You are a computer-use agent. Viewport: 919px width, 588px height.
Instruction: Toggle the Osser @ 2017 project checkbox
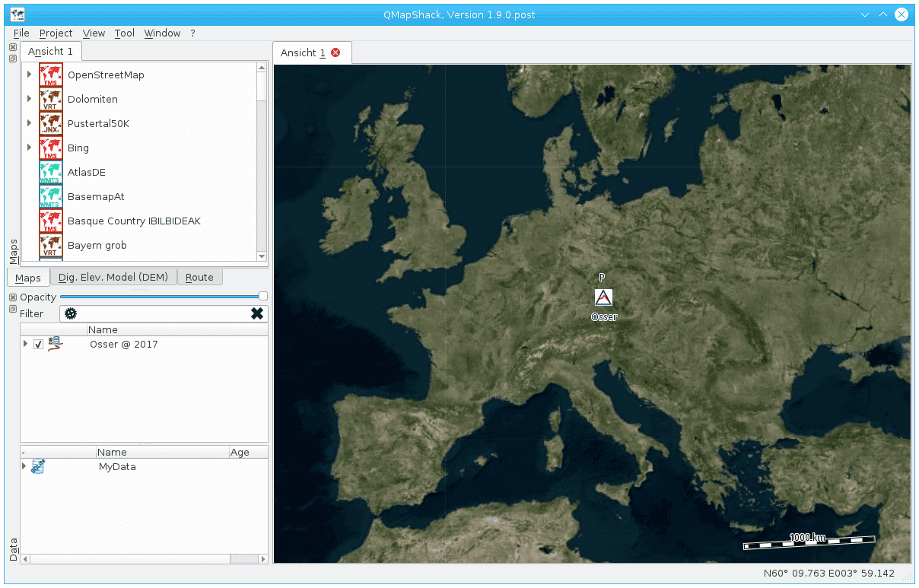pos(38,345)
